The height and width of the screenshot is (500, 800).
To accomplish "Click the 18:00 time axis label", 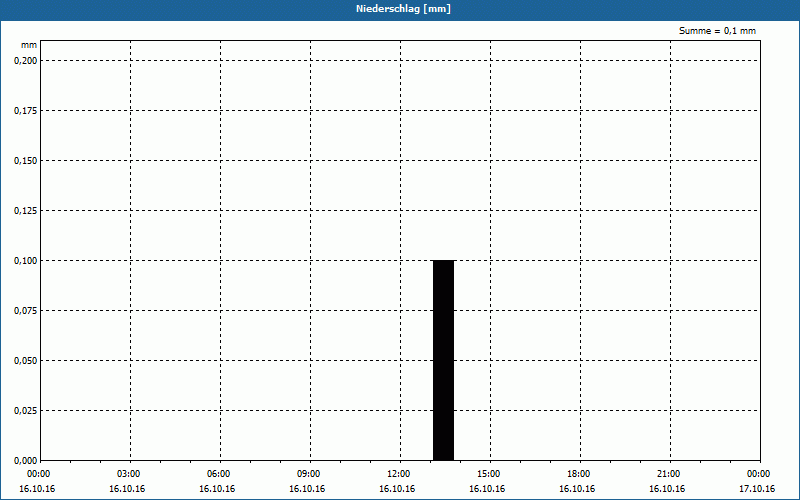I will click(579, 474).
